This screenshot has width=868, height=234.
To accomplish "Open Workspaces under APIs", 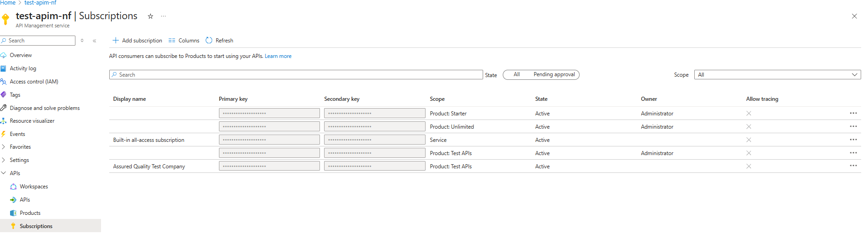I will click(x=34, y=187).
